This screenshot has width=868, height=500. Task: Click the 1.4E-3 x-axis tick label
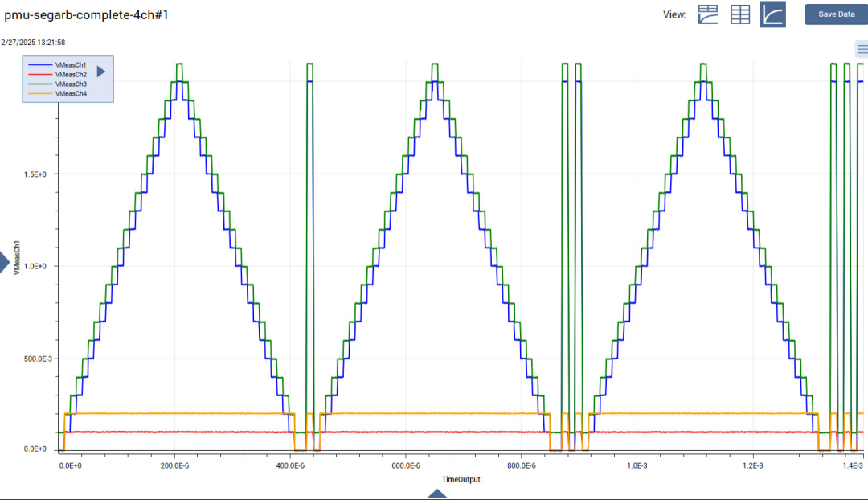pos(853,465)
